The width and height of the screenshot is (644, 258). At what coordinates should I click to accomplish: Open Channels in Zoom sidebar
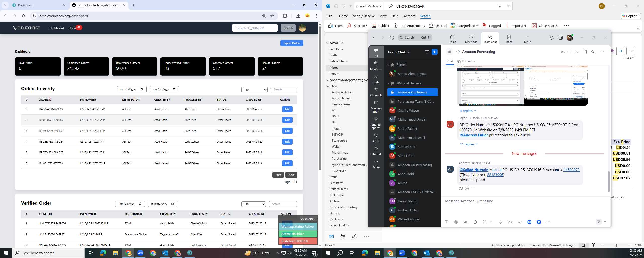tap(376, 92)
